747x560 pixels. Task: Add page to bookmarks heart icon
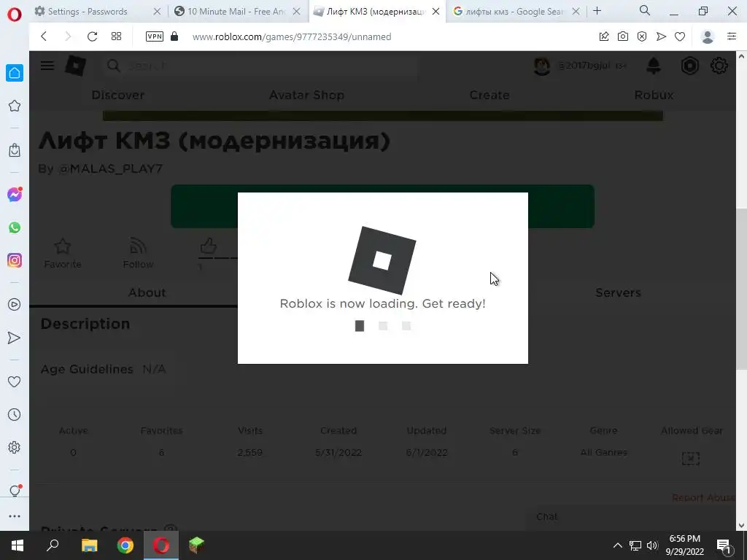(x=680, y=36)
